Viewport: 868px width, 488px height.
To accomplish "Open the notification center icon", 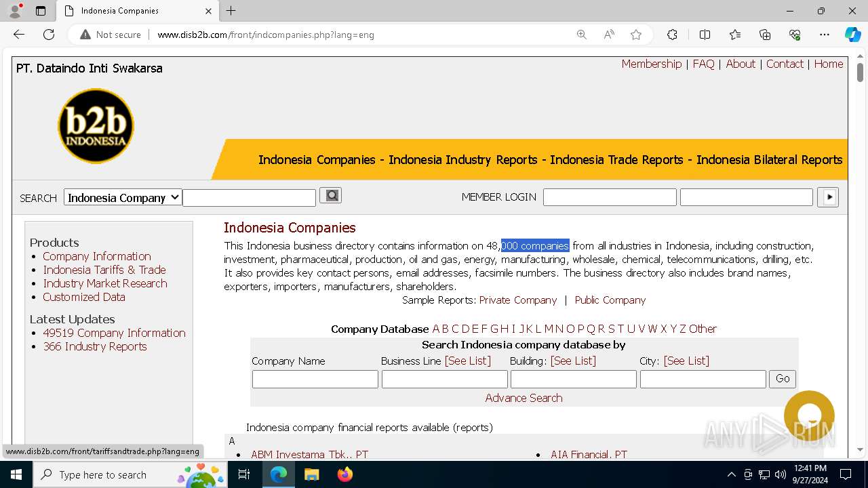I will click(846, 474).
